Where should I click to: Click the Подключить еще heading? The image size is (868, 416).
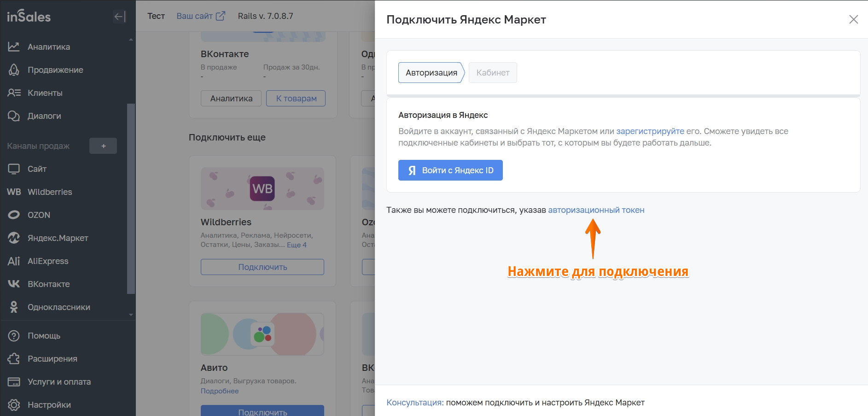click(227, 137)
